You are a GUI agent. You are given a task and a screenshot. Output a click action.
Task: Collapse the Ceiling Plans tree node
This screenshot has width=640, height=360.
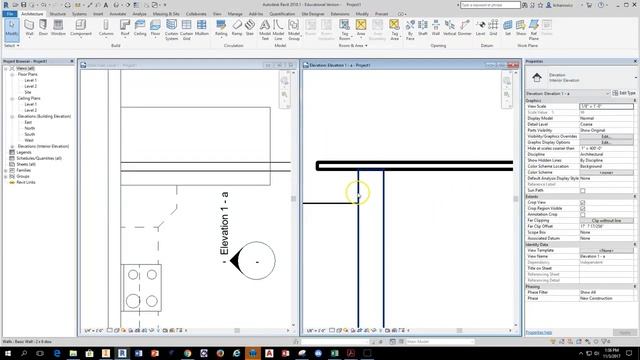pos(12,98)
